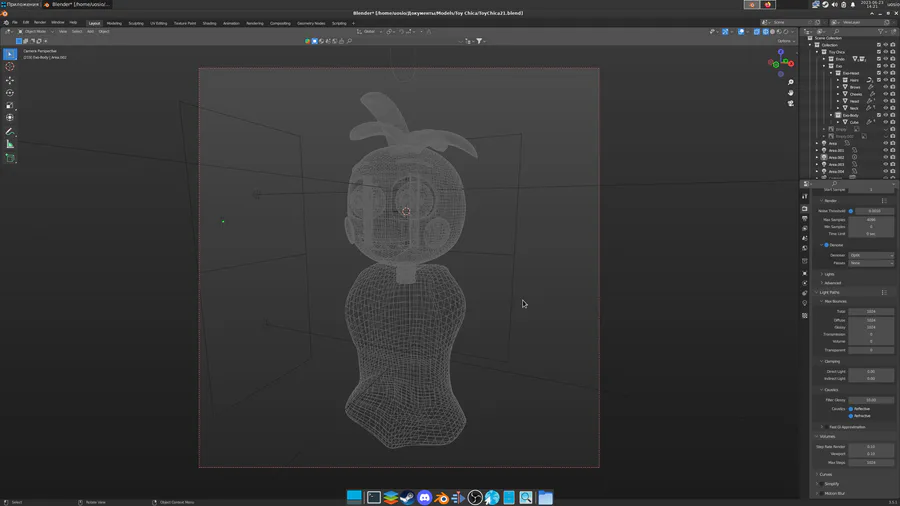Screen dimensions: 900x506
Task: Open the terminal from the taskbar dock
Action: (374, 497)
